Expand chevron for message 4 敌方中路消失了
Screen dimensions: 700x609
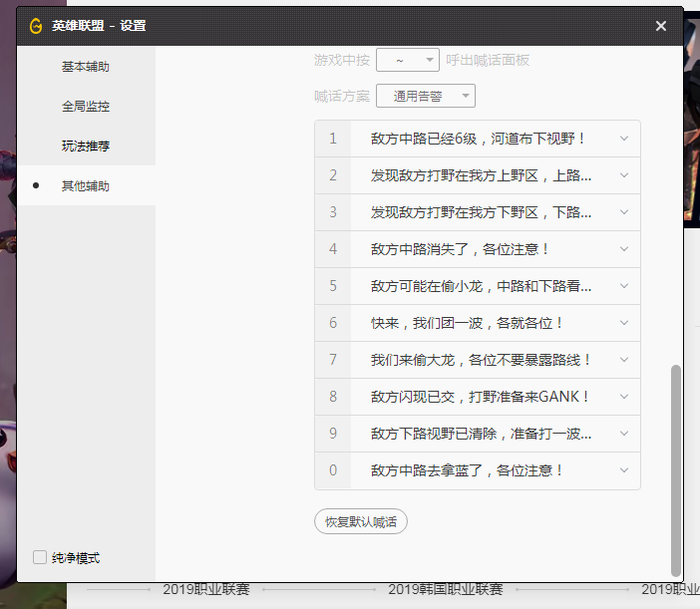[x=624, y=249]
